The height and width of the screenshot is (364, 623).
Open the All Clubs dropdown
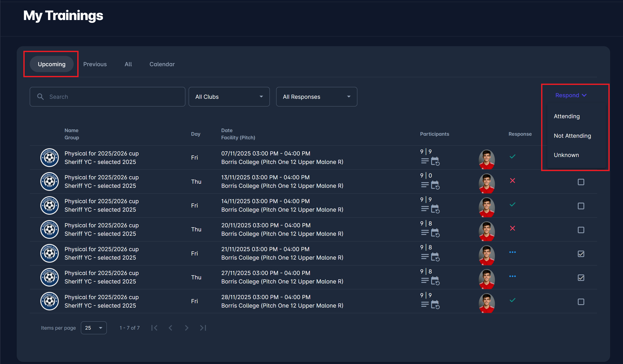point(229,97)
